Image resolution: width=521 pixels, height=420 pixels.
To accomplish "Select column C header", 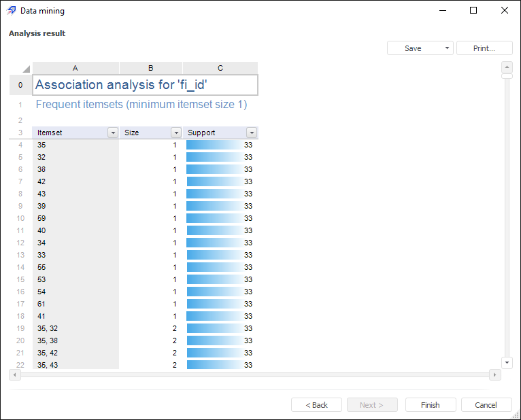I will tap(220, 68).
